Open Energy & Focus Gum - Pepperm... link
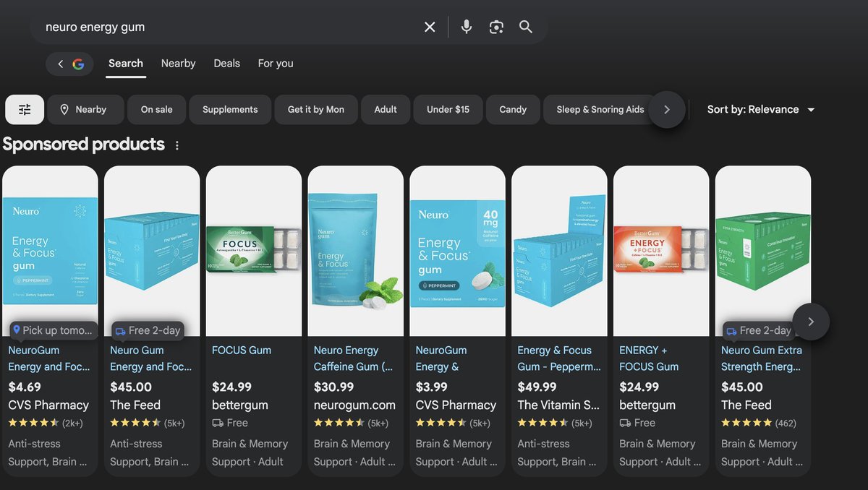This screenshot has height=490, width=868. (x=559, y=358)
